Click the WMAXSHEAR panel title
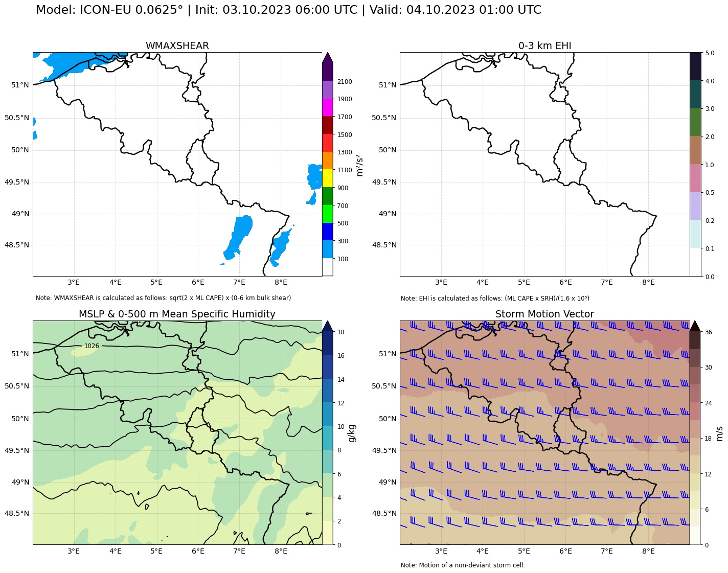The height and width of the screenshot is (573, 728). [177, 46]
